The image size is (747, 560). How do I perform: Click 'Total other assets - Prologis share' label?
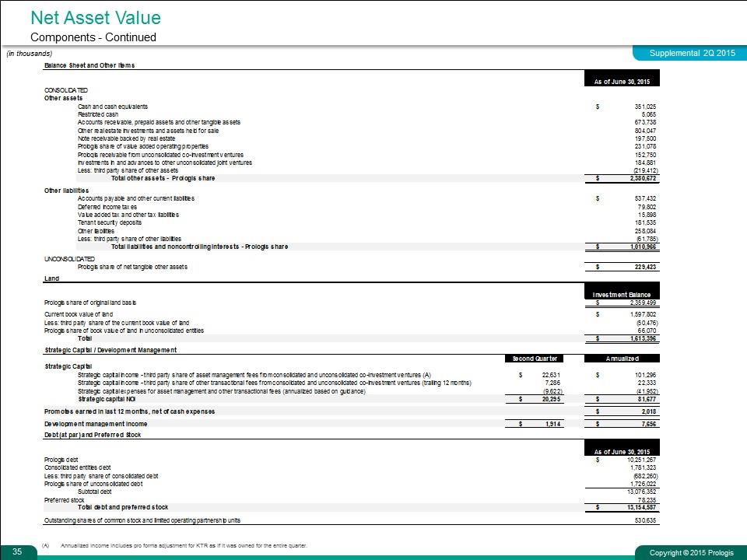pyautogui.click(x=163, y=178)
